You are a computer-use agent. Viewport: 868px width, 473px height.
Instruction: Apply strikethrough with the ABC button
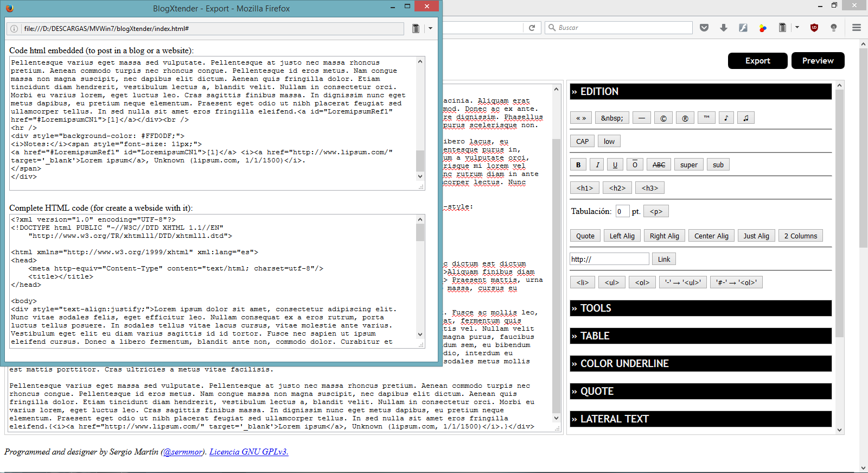[x=659, y=165]
